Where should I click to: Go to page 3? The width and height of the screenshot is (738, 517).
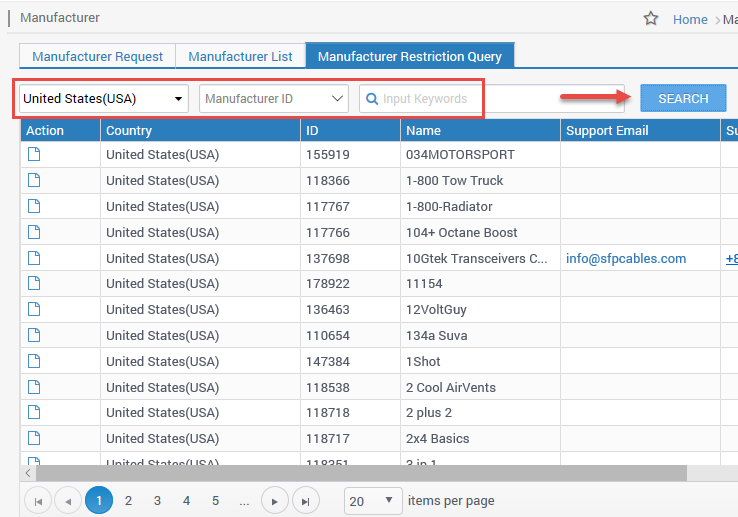(157, 501)
